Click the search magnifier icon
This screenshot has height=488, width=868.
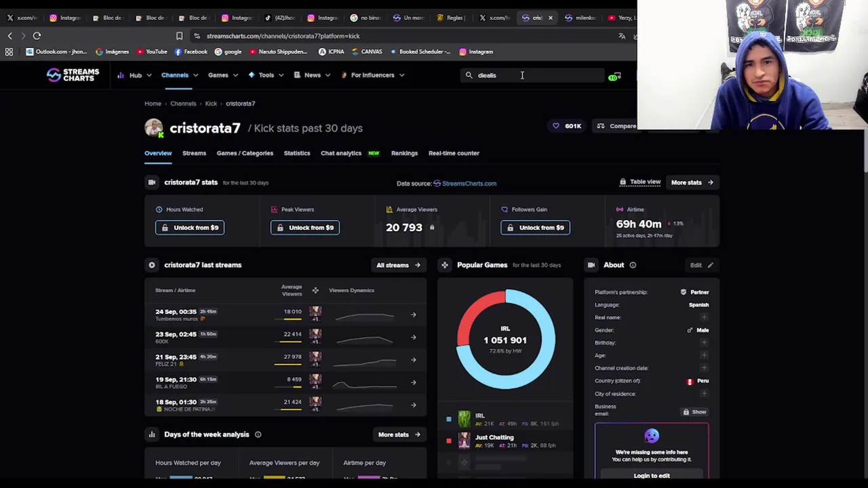click(x=469, y=75)
